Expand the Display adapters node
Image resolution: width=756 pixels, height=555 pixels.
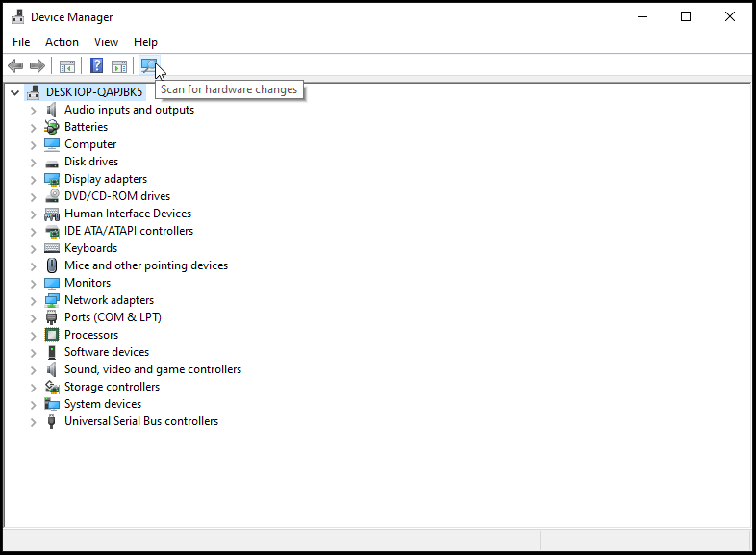pyautogui.click(x=33, y=180)
